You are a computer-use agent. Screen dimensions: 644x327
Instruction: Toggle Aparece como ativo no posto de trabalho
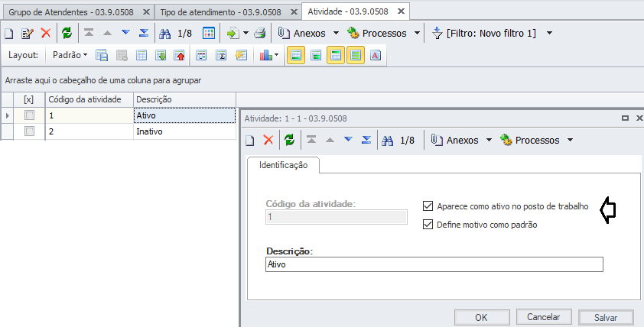pos(428,206)
